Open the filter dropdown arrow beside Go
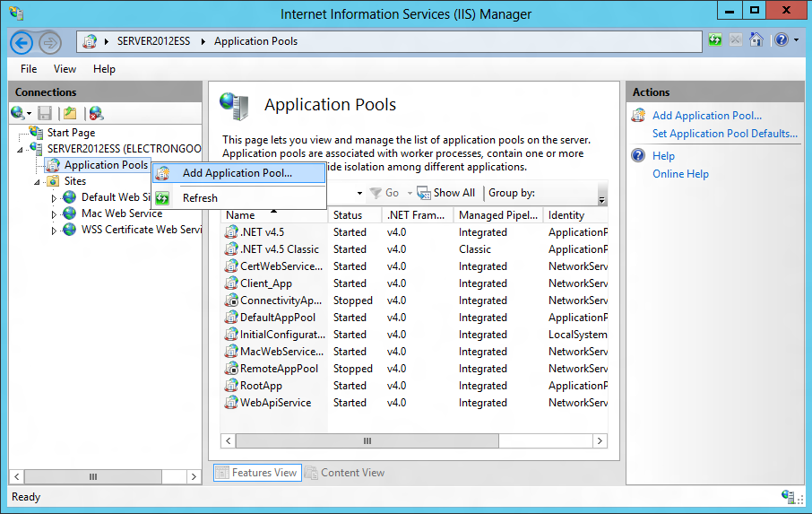This screenshot has height=514, width=812. (359, 193)
